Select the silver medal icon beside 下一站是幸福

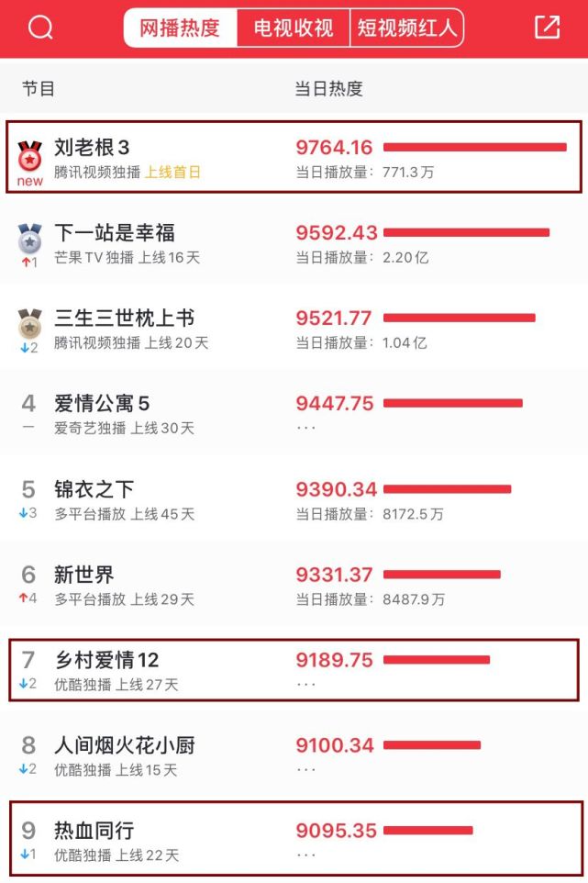click(x=30, y=240)
